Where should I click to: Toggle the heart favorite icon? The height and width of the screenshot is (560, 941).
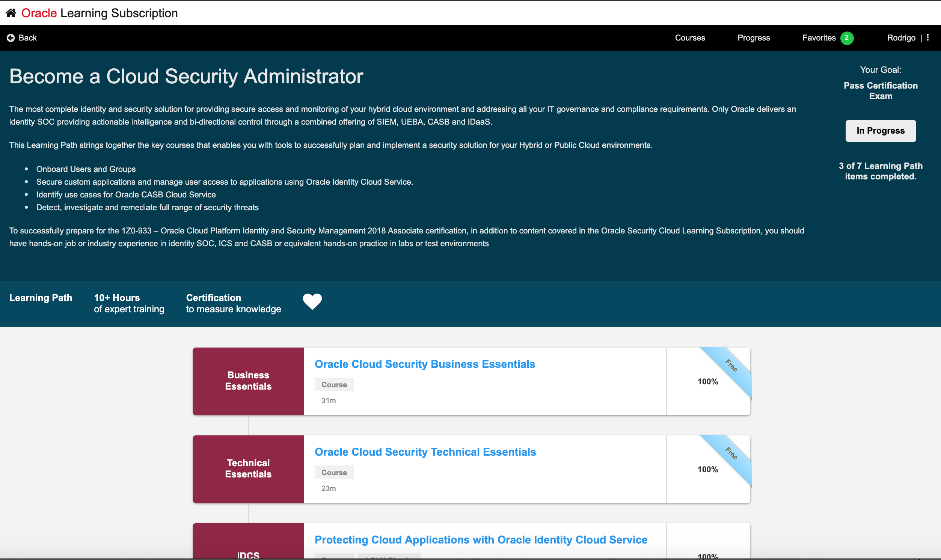click(x=312, y=301)
